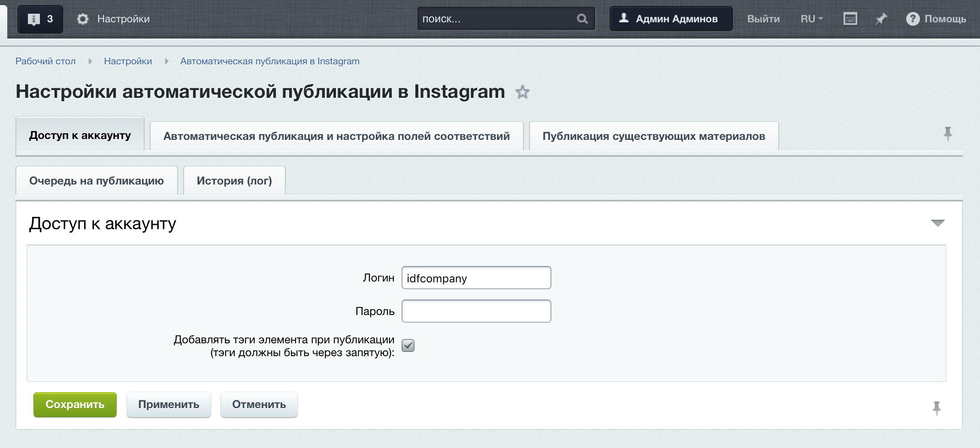
Task: Open breadcrumb arrow after Рабочий стол
Action: click(90, 61)
